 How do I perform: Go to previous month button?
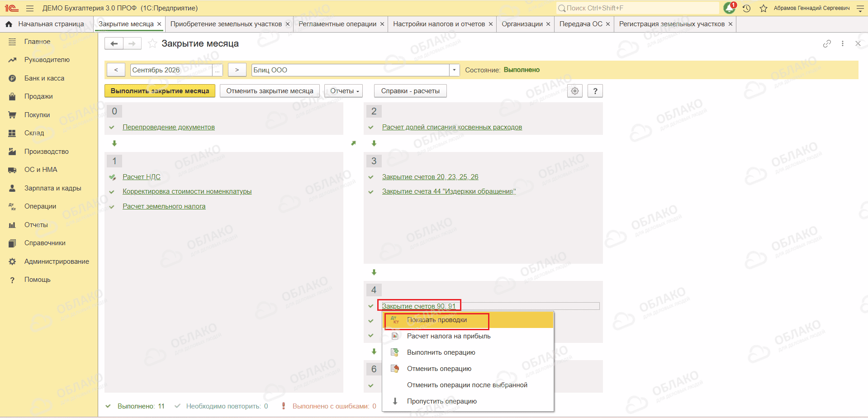click(116, 70)
